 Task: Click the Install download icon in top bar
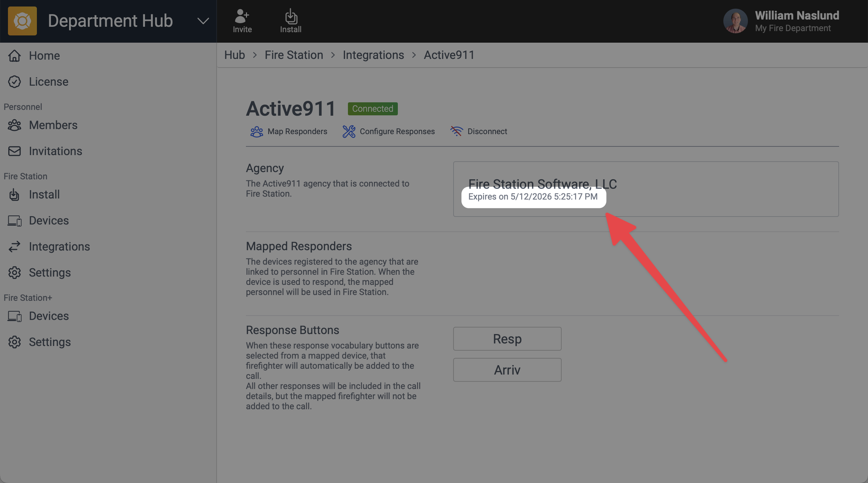coord(291,16)
